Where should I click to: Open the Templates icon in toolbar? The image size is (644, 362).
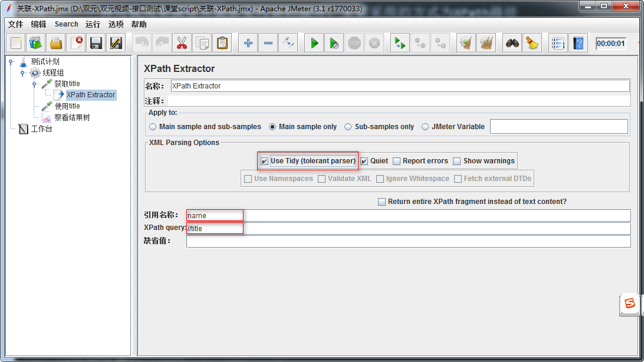point(36,43)
